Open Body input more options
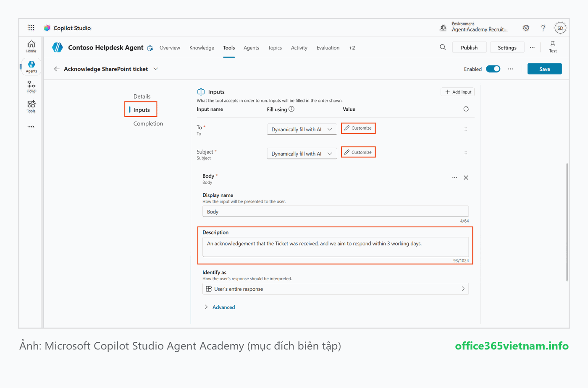 (454, 178)
